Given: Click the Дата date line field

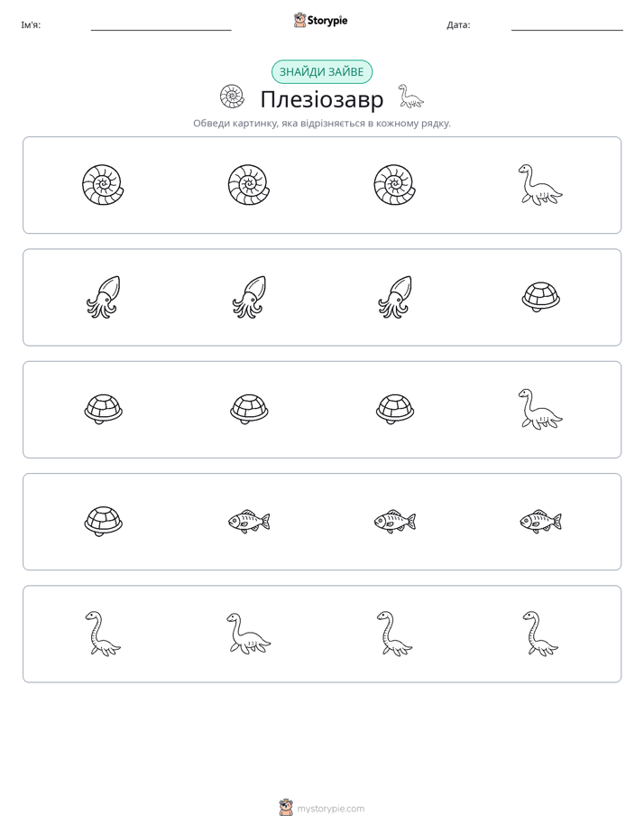Looking at the screenshot, I should click(x=567, y=25).
